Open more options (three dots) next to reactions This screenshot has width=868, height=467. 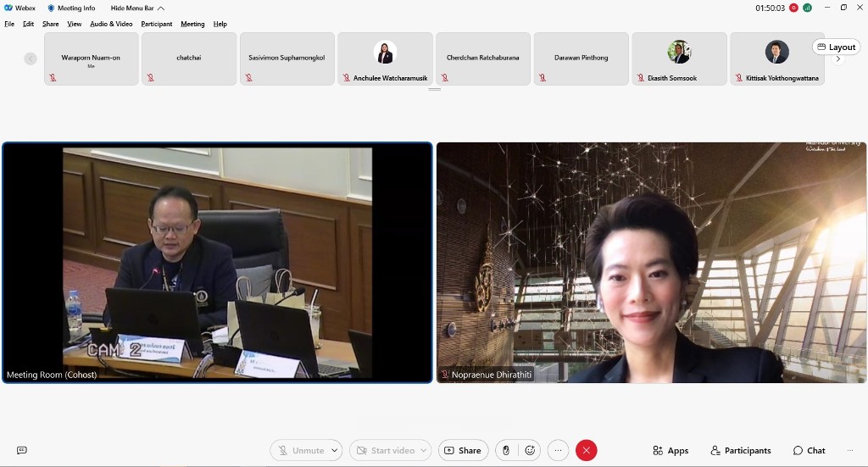click(x=557, y=451)
